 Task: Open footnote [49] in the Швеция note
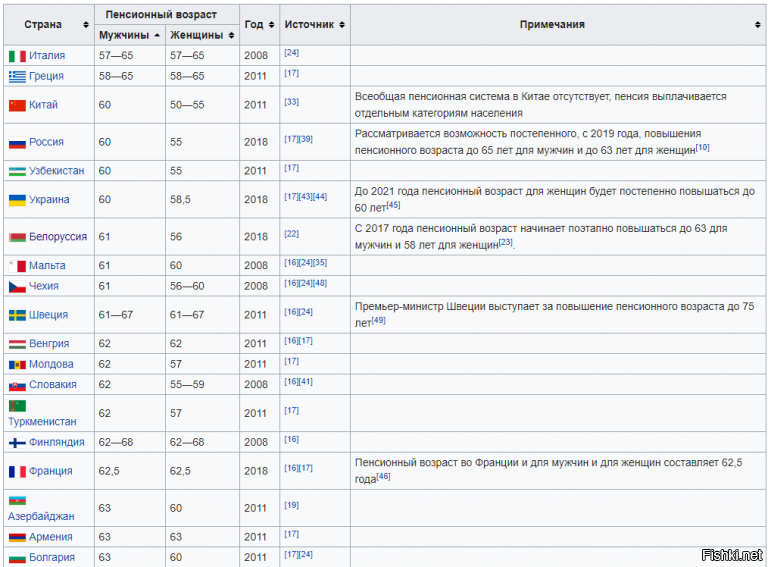point(379,321)
